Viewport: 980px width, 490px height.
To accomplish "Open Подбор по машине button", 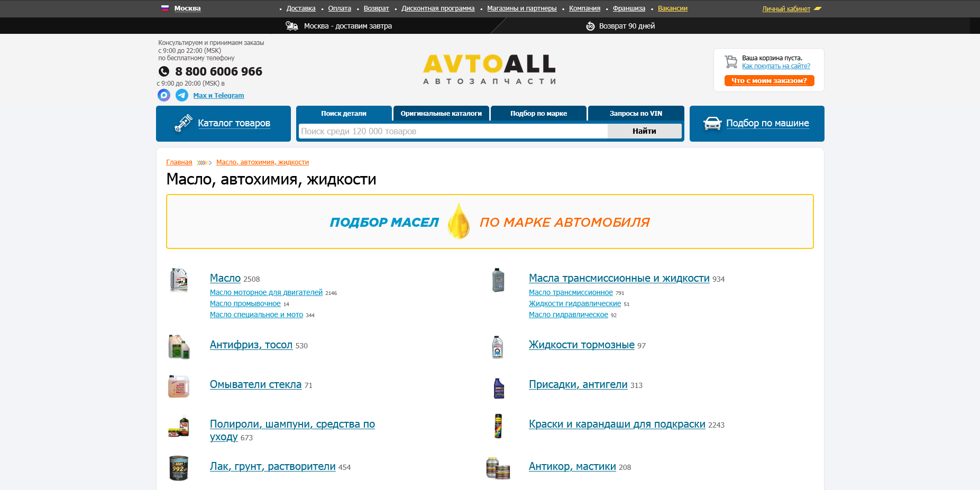I will point(757,124).
